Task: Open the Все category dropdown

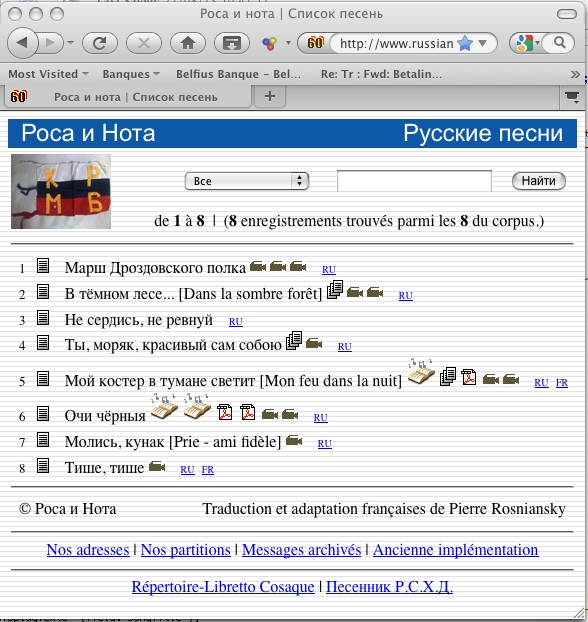Action: pos(246,181)
